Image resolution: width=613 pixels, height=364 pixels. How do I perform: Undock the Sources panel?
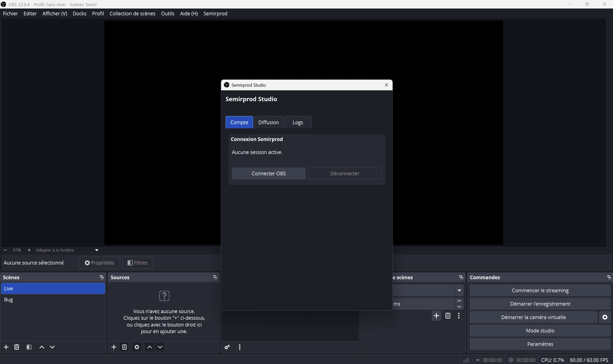click(215, 277)
